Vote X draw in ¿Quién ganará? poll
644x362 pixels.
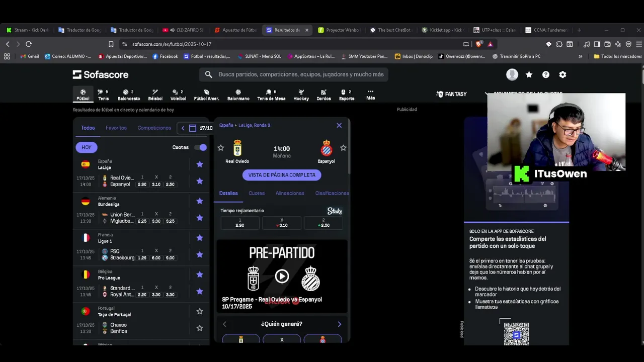[x=282, y=339]
